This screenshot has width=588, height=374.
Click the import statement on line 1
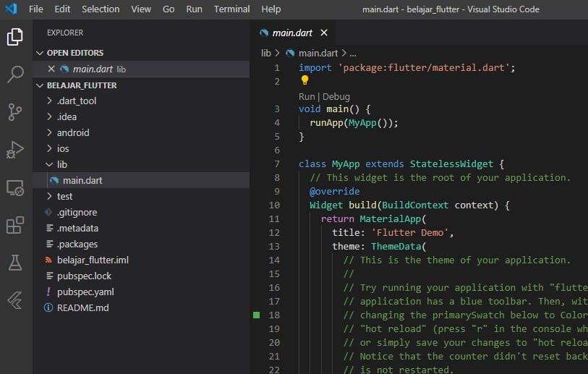pyautogui.click(x=407, y=68)
